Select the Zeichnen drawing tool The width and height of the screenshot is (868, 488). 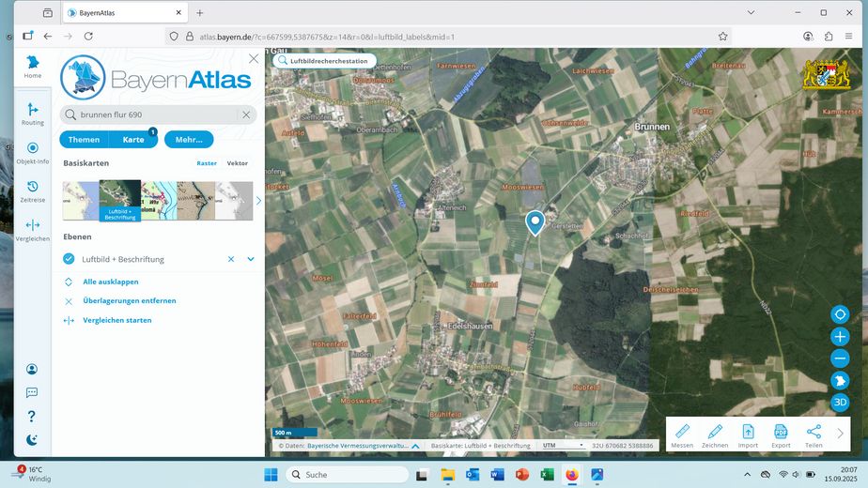pos(715,435)
